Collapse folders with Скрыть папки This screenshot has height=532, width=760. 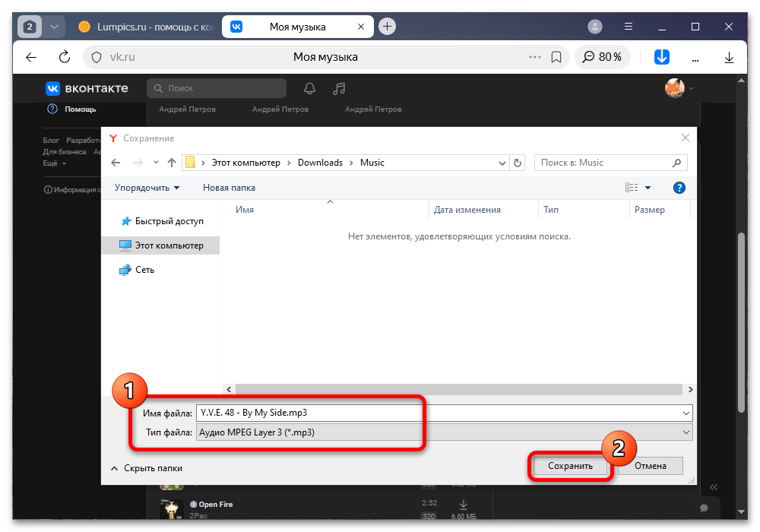[x=147, y=468]
